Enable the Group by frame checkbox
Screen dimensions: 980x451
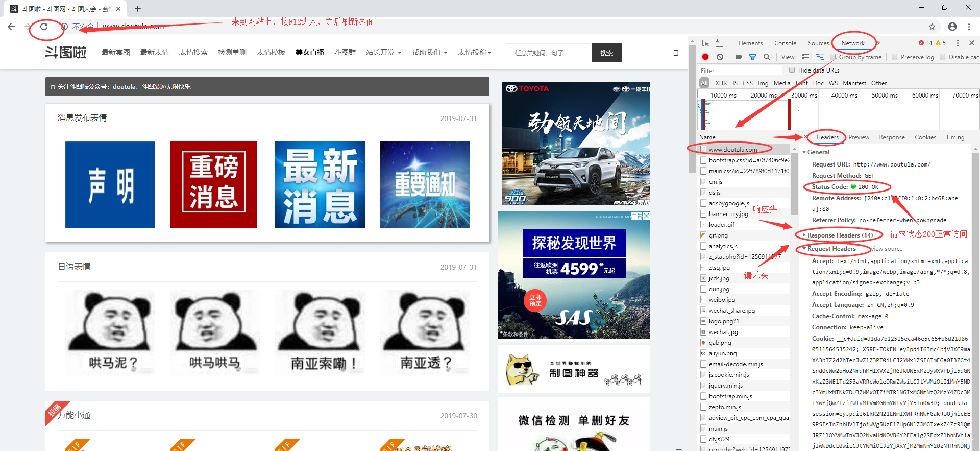click(x=832, y=57)
